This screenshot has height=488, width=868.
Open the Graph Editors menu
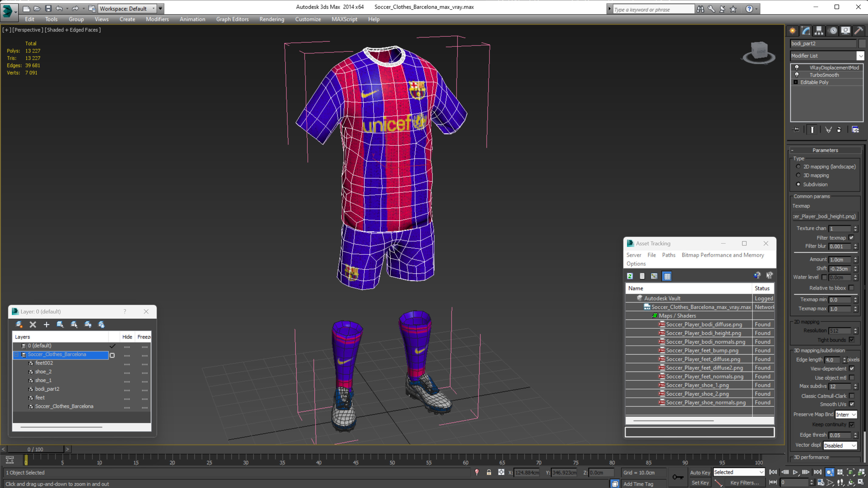[232, 19]
